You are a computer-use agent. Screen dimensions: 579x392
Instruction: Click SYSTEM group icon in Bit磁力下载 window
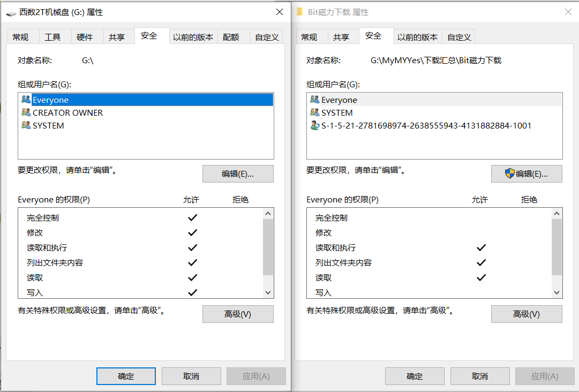pyautogui.click(x=314, y=112)
